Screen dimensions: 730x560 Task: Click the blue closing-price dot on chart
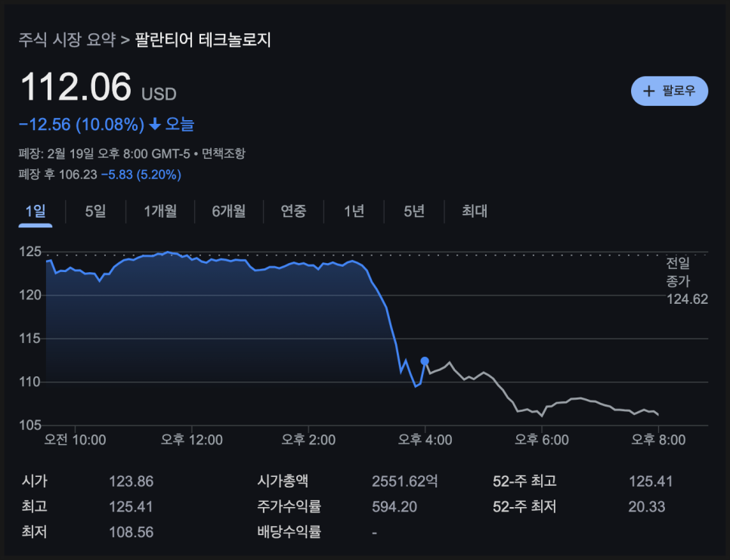425,360
